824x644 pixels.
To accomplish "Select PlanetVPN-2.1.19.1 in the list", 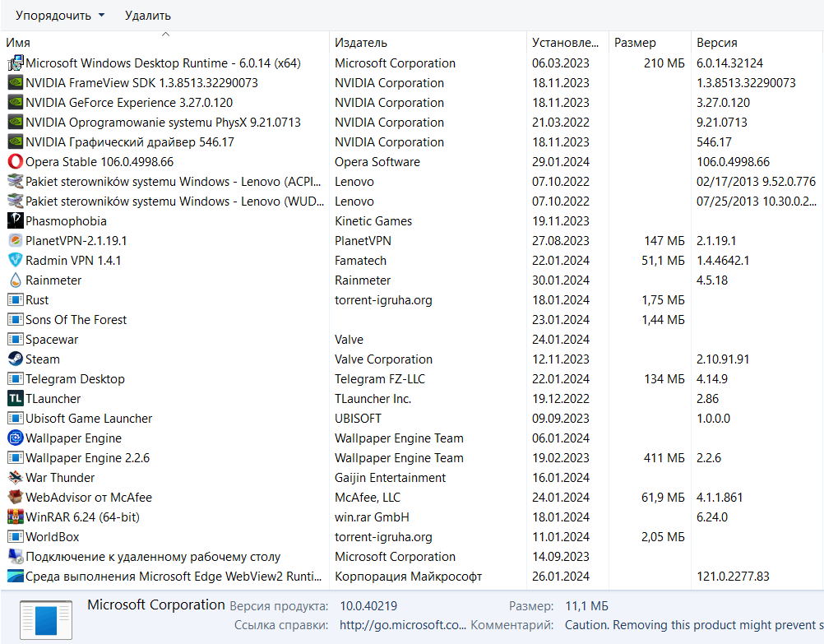I will [76, 241].
